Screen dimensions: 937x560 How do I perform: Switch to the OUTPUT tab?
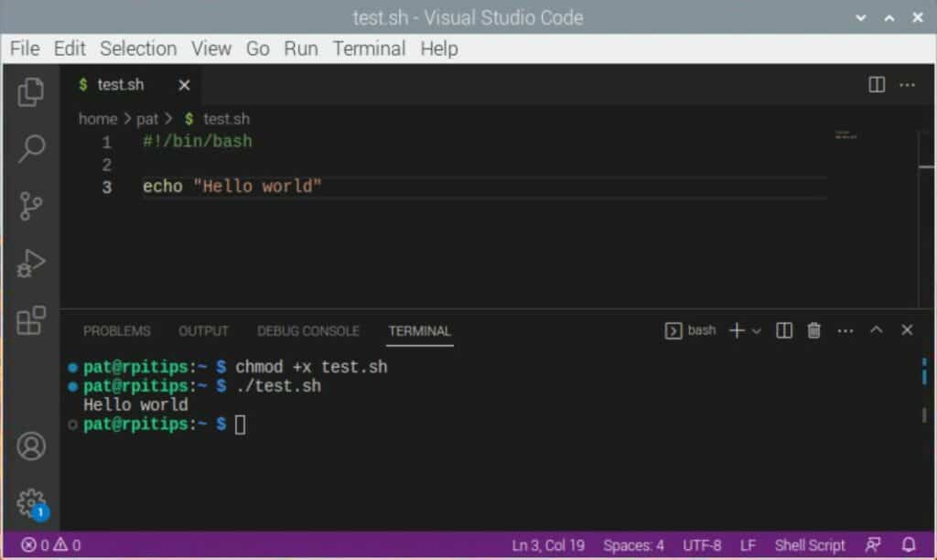point(203,331)
